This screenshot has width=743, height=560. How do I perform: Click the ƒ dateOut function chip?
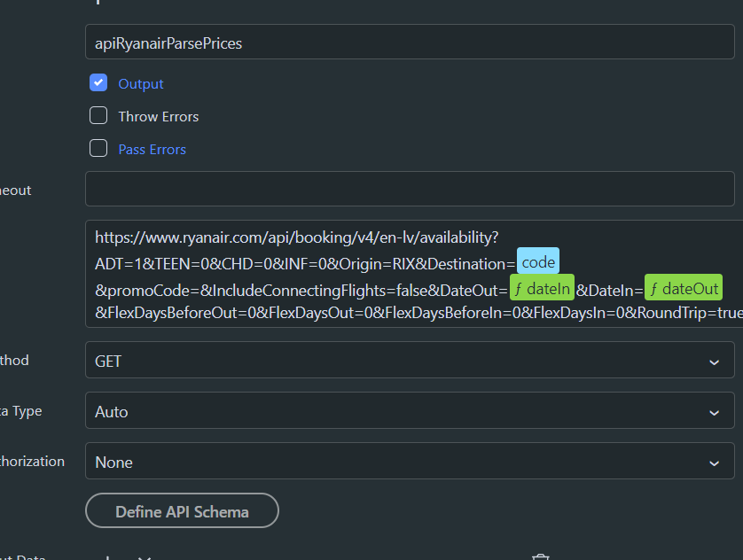tap(684, 287)
